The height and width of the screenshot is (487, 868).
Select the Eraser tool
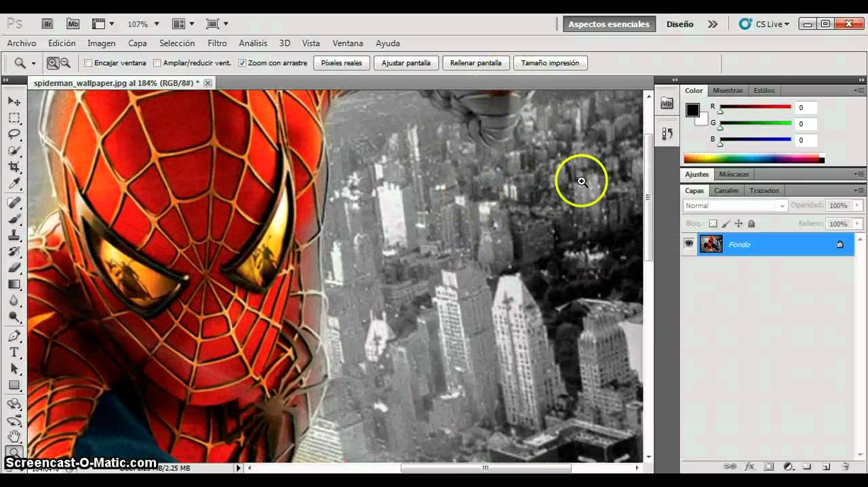[14, 268]
